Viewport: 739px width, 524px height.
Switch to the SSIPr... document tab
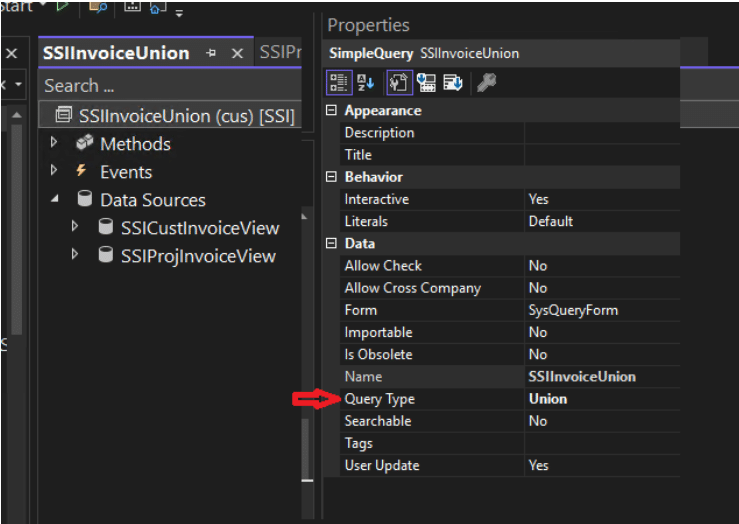280,53
